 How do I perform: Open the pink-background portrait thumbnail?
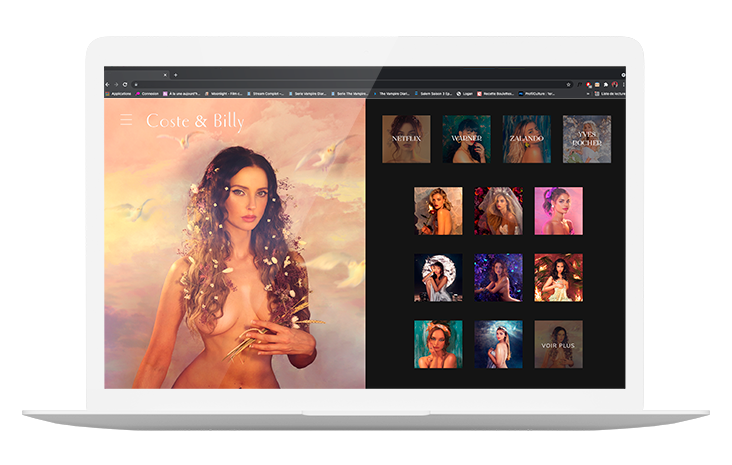point(558,210)
